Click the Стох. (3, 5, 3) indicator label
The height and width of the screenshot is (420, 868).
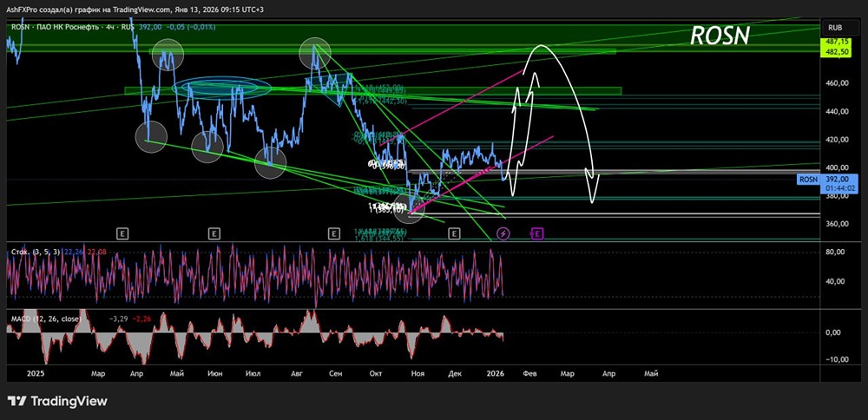[36, 252]
